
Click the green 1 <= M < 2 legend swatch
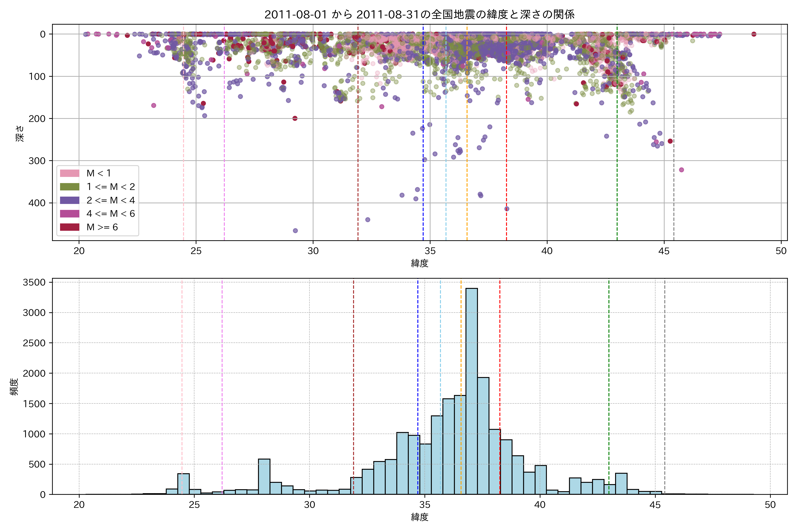click(x=70, y=187)
